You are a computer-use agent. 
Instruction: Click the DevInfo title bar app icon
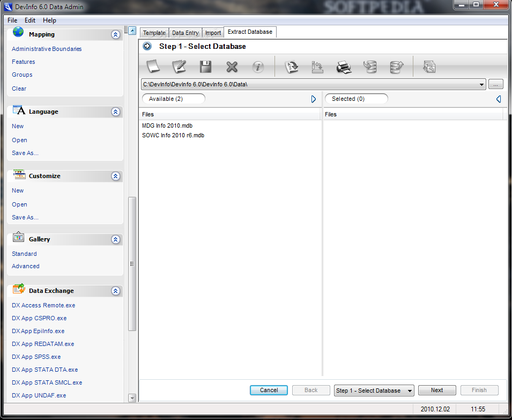[8, 6]
